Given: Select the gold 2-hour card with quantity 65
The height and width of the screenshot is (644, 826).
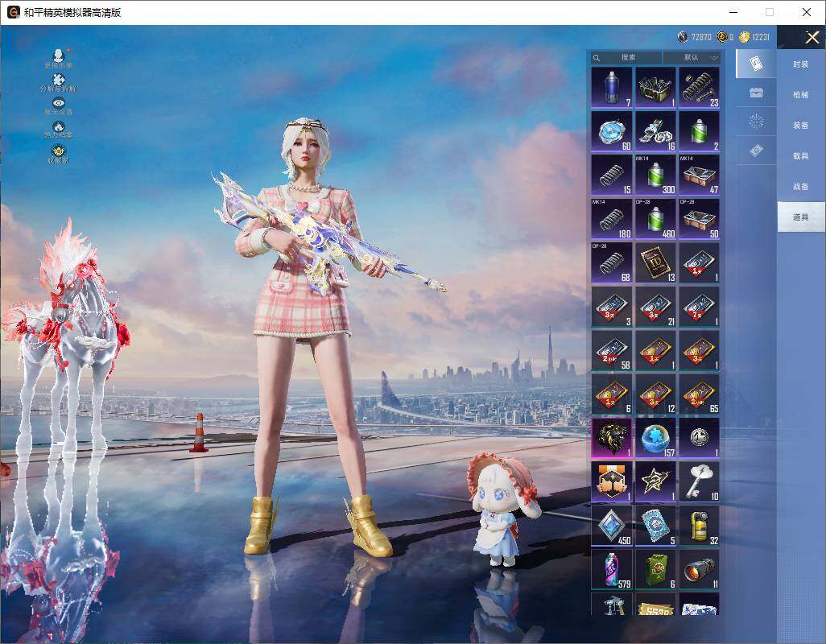Looking at the screenshot, I should pos(699,394).
